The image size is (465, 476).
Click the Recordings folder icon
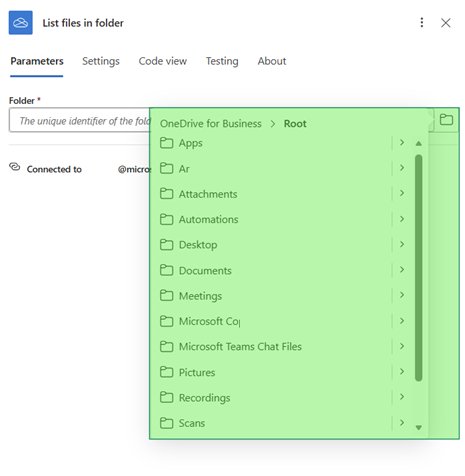click(166, 397)
